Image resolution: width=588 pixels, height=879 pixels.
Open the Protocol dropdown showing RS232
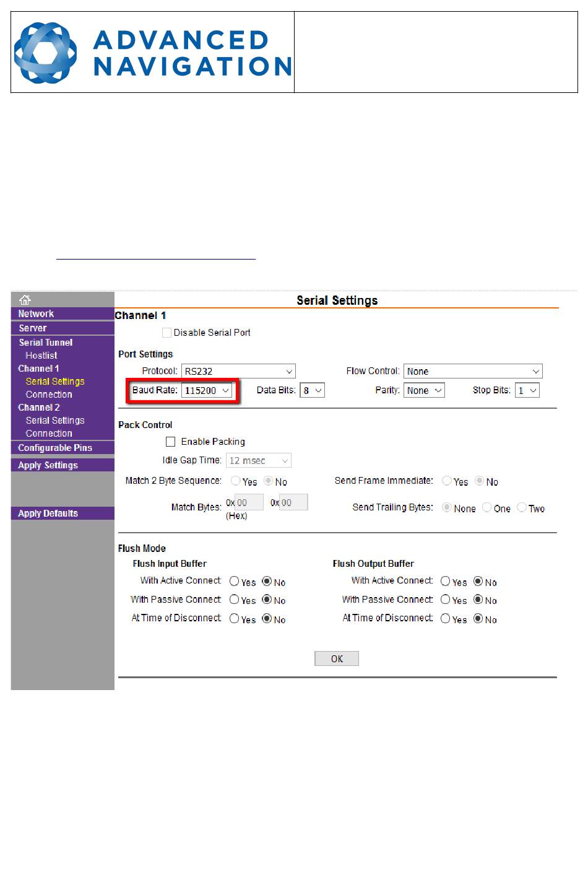pos(238,372)
